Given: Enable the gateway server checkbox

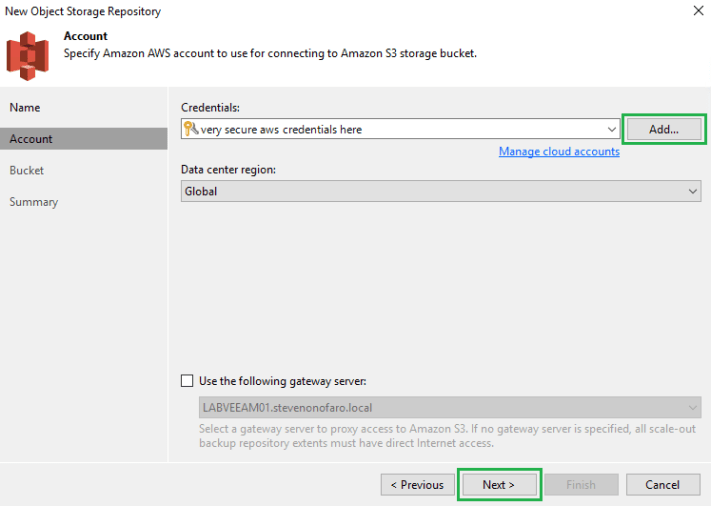Looking at the screenshot, I should [187, 380].
